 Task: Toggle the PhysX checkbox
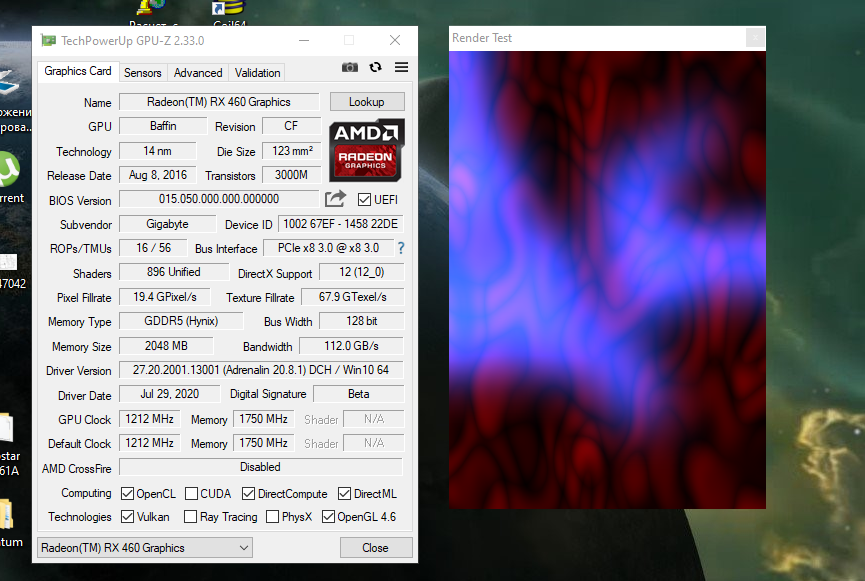pos(273,516)
